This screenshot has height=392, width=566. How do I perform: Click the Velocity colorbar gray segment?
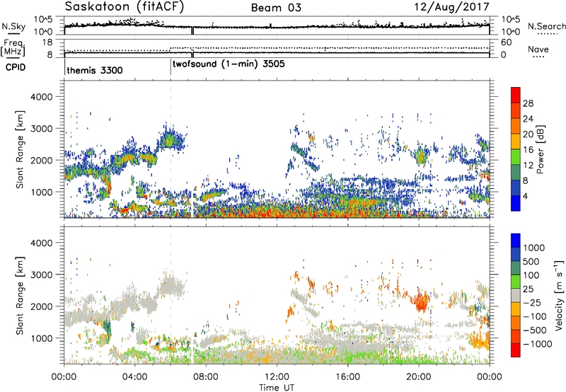coord(516,295)
